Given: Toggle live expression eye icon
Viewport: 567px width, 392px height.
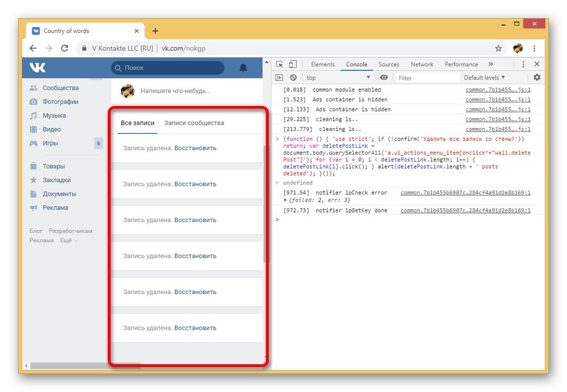Looking at the screenshot, I should point(384,77).
